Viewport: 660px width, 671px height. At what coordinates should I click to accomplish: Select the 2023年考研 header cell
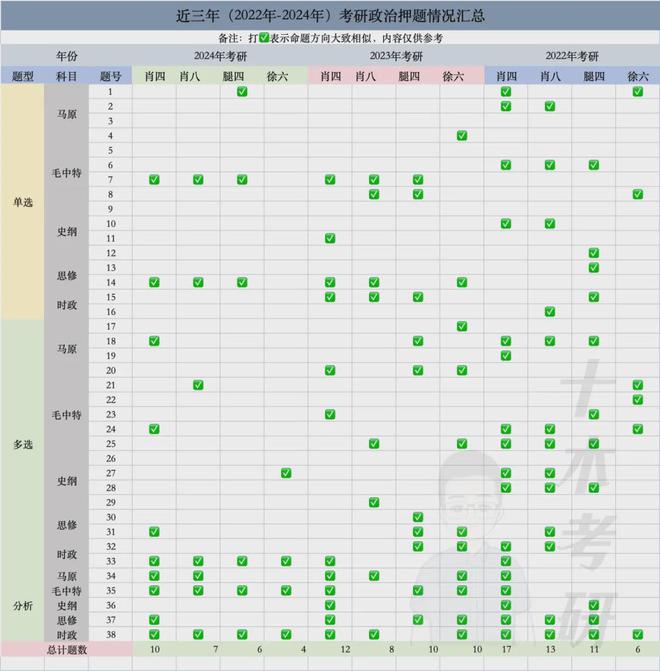point(396,56)
